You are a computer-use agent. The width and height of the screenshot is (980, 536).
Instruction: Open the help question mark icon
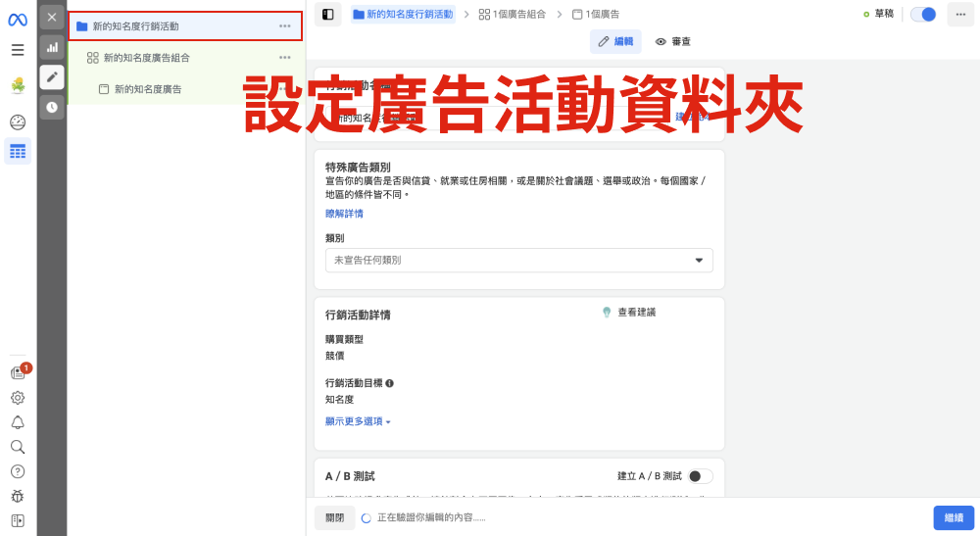pos(17,471)
